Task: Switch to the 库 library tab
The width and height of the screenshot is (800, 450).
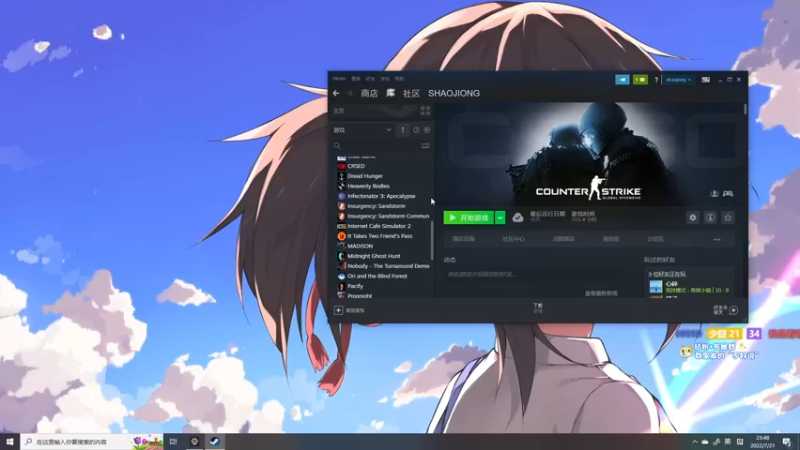Action: 390,93
